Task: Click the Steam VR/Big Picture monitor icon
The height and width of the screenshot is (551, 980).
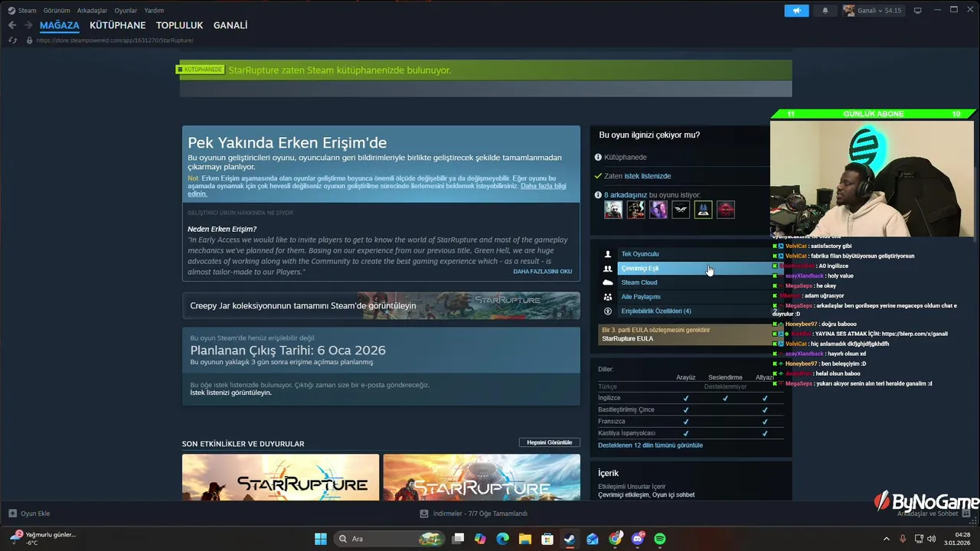Action: point(918,11)
